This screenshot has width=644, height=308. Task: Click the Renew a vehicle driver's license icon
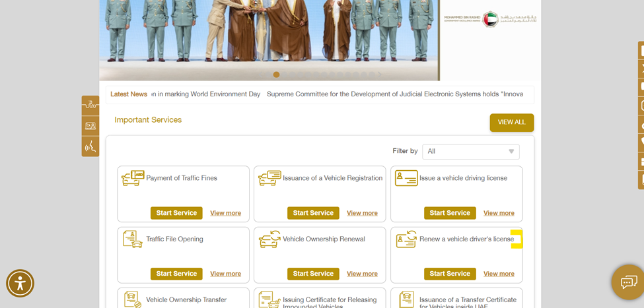[406, 239]
